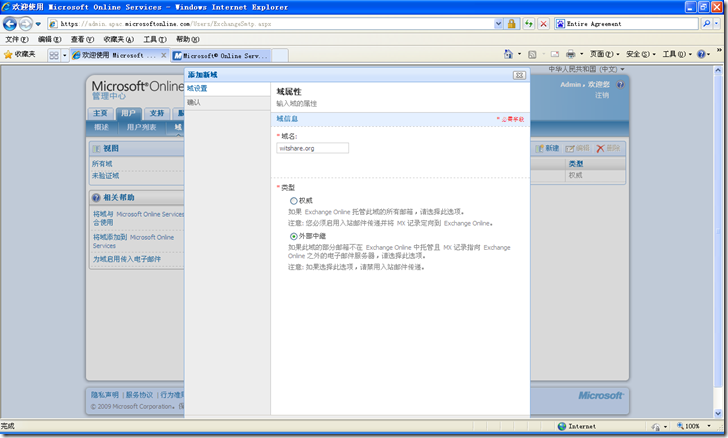
Task: Click the Refresh page icon
Action: tap(528, 24)
